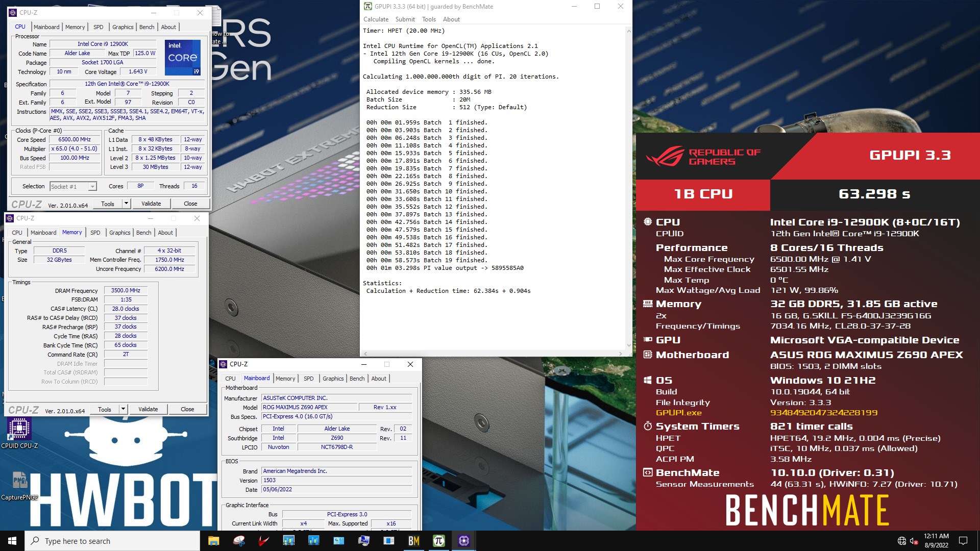Click the Intel Core i9 logo in CPU-Z
Screen dimensions: 980x551
point(183,58)
